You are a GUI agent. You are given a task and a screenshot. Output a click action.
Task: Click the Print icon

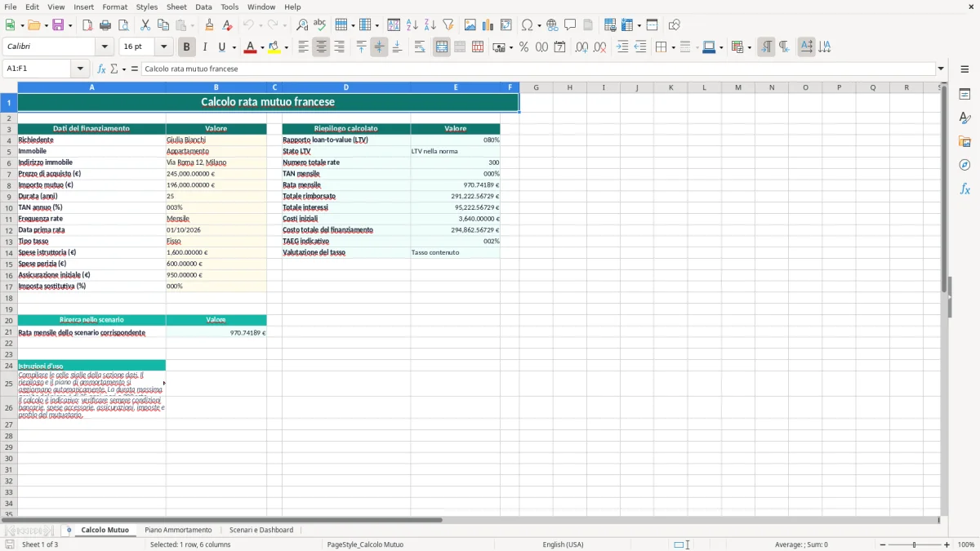(x=105, y=25)
